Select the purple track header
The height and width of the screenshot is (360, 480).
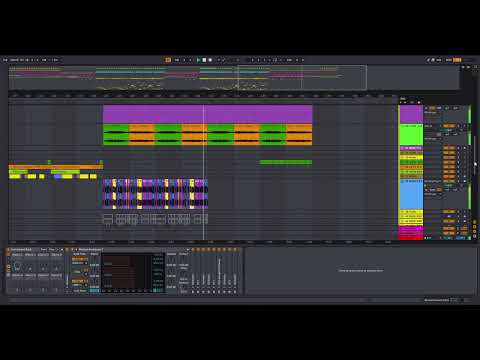click(x=411, y=114)
